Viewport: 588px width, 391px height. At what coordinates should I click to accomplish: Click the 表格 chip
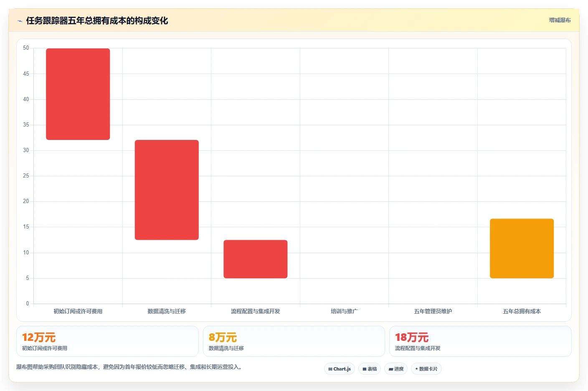pyautogui.click(x=370, y=369)
